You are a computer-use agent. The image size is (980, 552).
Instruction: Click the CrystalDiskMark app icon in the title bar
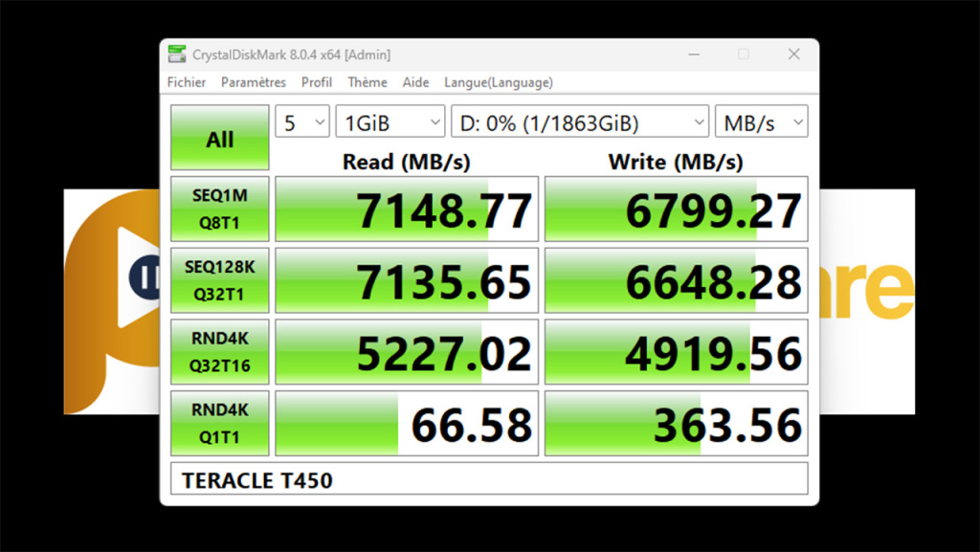point(177,55)
